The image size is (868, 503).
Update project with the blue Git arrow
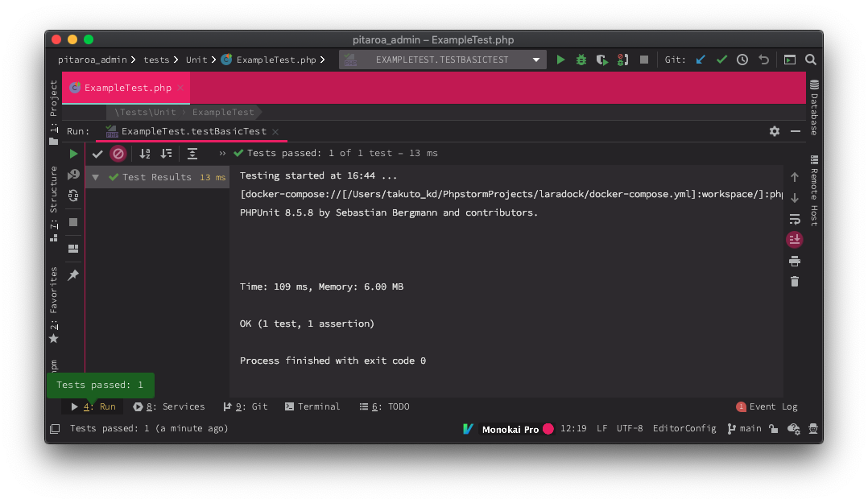[x=701, y=60]
